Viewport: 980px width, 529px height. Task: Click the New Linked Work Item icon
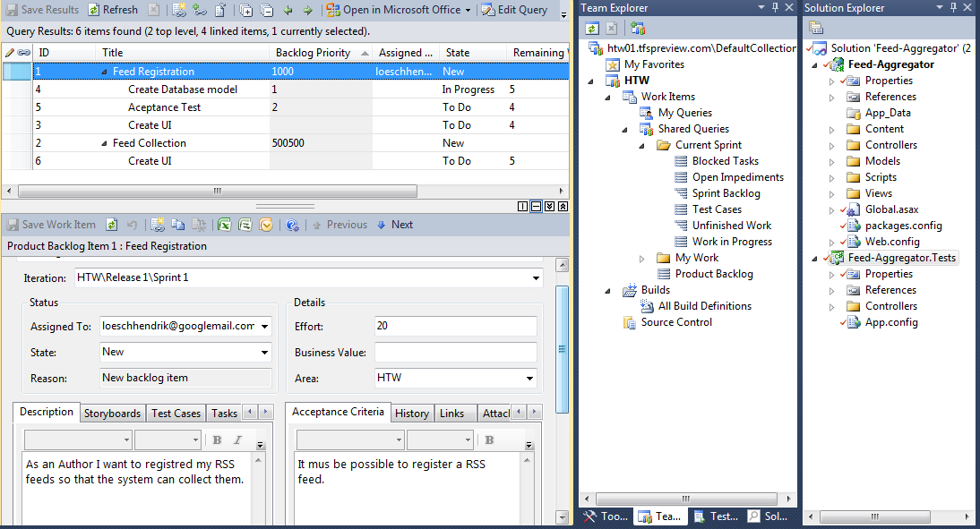179,10
